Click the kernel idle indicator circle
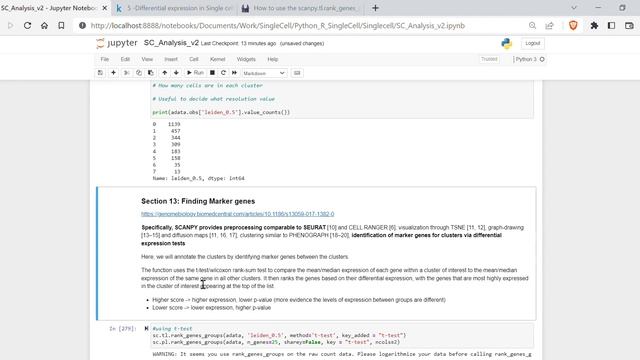 point(542,59)
